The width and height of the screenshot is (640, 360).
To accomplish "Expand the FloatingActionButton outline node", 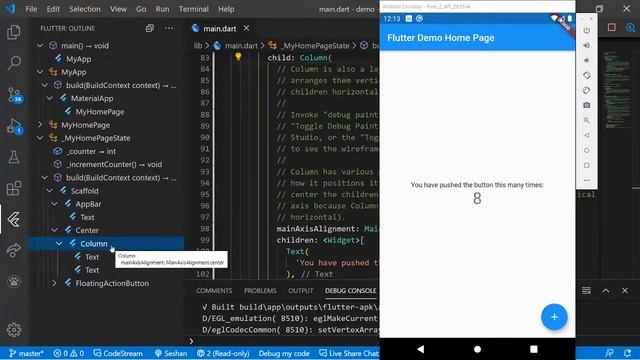I will 54,283.
